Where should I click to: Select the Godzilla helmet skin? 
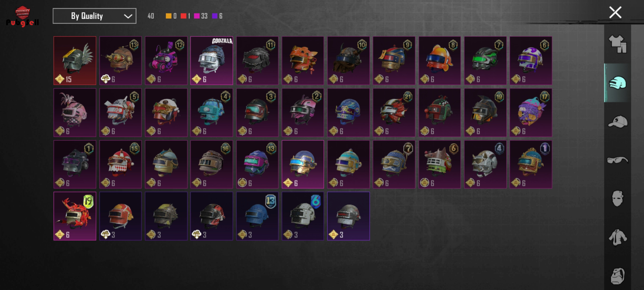[212, 61]
